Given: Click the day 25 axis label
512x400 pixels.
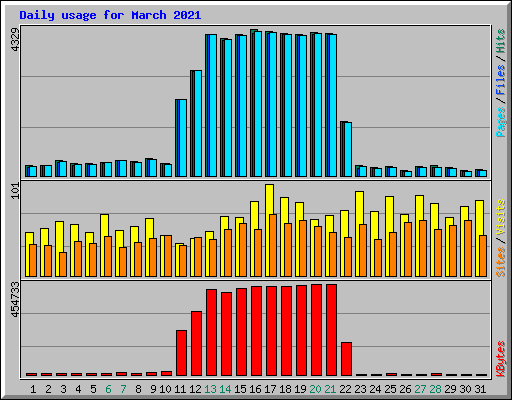Looking at the screenshot, I should coord(390,389).
